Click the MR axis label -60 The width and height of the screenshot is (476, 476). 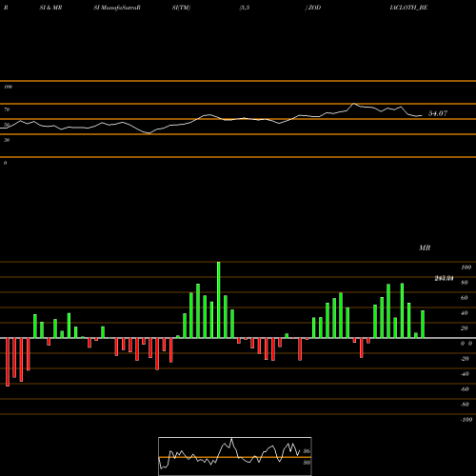click(465, 389)
